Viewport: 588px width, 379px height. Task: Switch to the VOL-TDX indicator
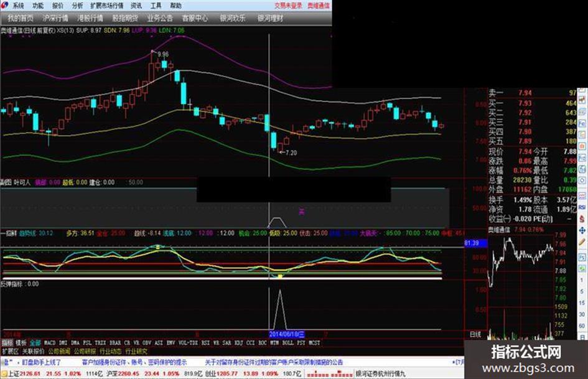tap(189, 343)
